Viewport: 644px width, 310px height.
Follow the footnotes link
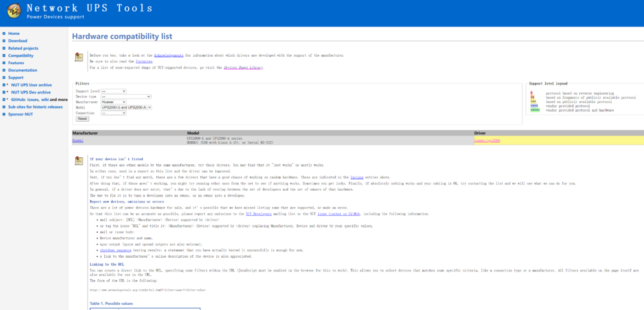(144, 61)
